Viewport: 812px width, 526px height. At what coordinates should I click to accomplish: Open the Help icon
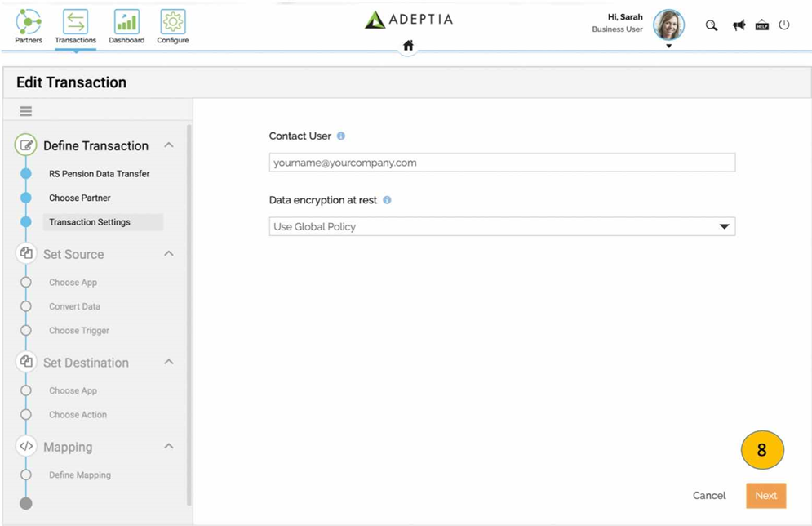click(762, 25)
